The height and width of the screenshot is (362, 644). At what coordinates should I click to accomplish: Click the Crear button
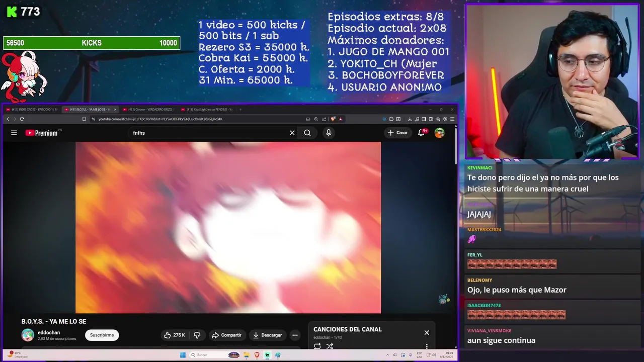click(397, 133)
